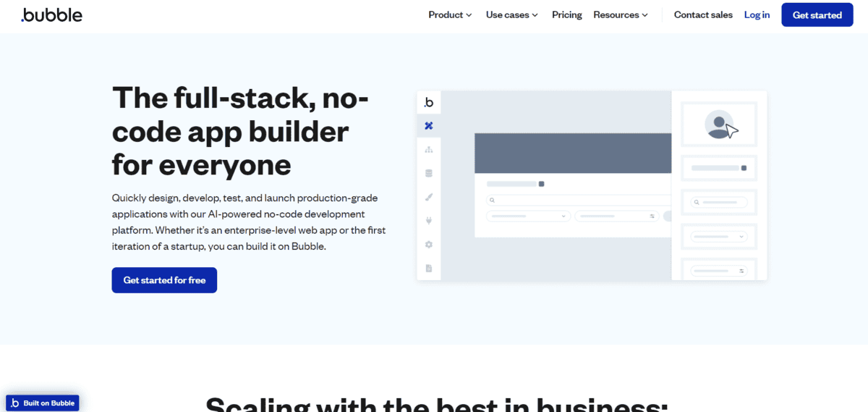868x412 pixels.
Task: Click the small square checkbox in right panel
Action: click(744, 168)
